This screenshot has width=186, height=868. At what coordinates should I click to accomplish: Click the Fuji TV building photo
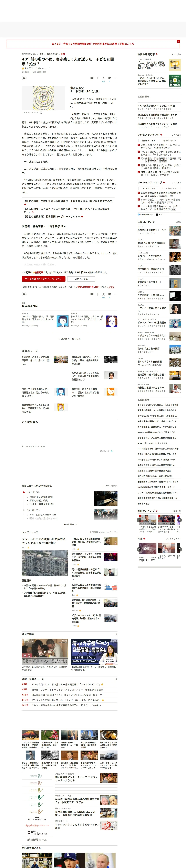[45, 563]
